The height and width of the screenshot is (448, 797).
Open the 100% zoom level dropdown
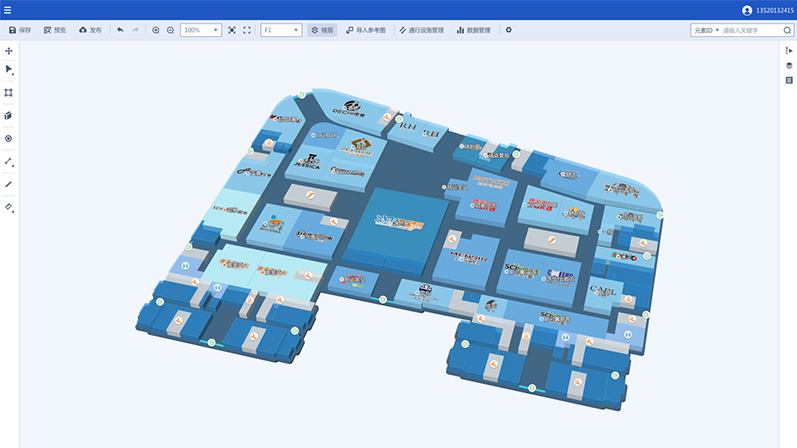point(201,30)
